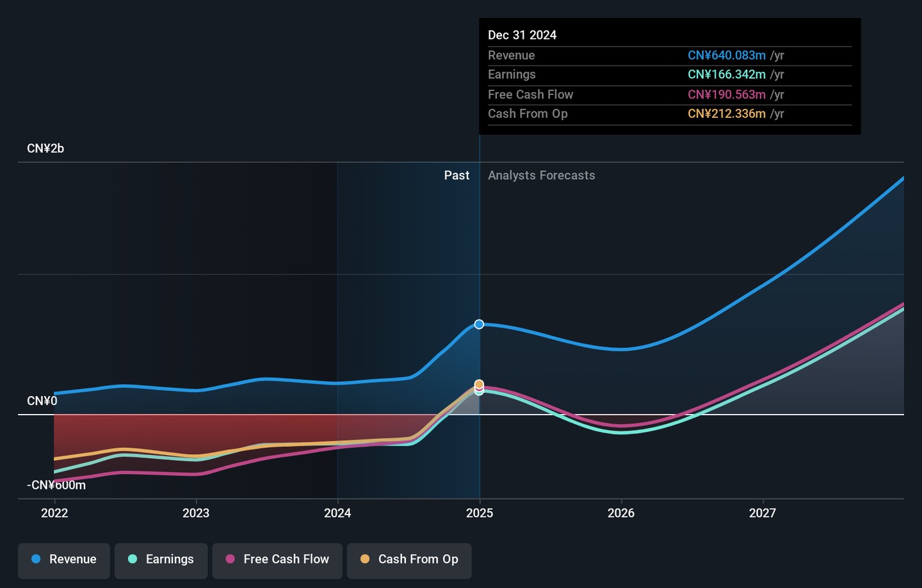Select the 2027 x-axis label
The height and width of the screenshot is (588, 922).
763,513
